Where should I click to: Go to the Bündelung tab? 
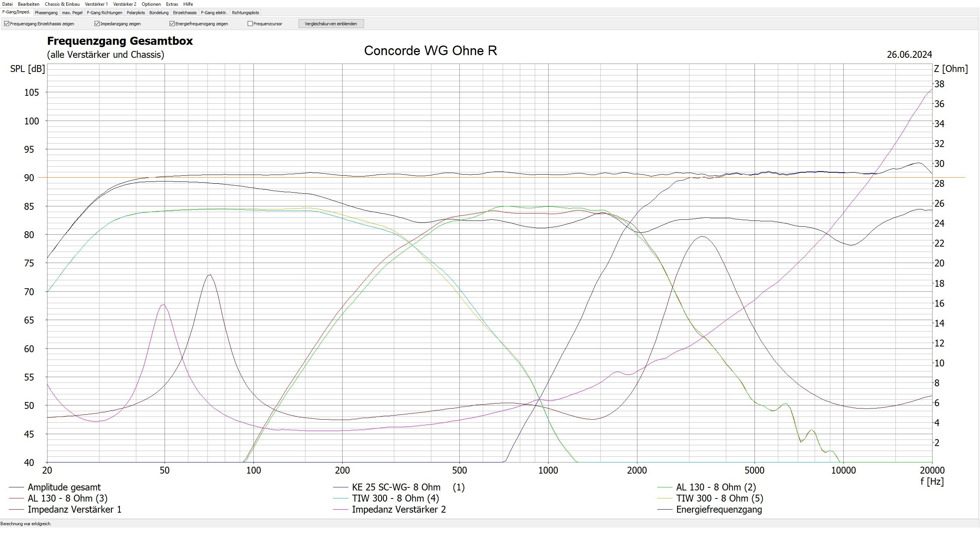point(158,13)
